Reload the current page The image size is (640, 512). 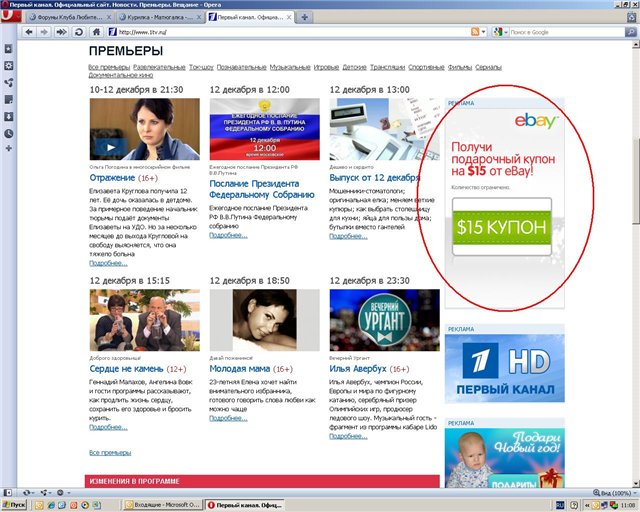coord(79,32)
